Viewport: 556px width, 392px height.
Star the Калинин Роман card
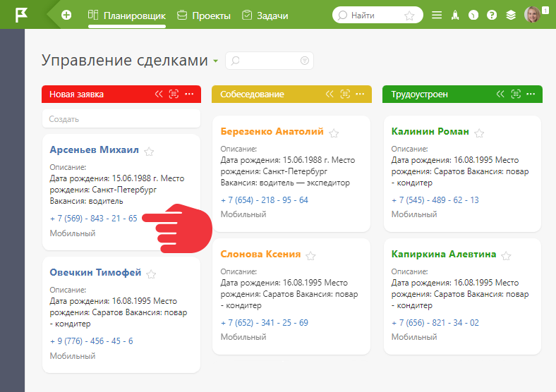479,133
